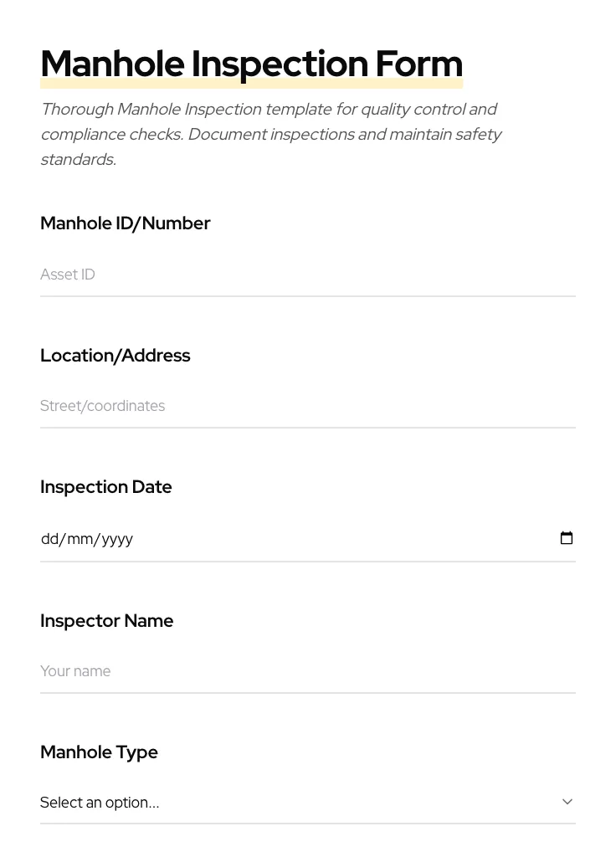Click the word 'Inspection' in the main heading

coord(280,64)
